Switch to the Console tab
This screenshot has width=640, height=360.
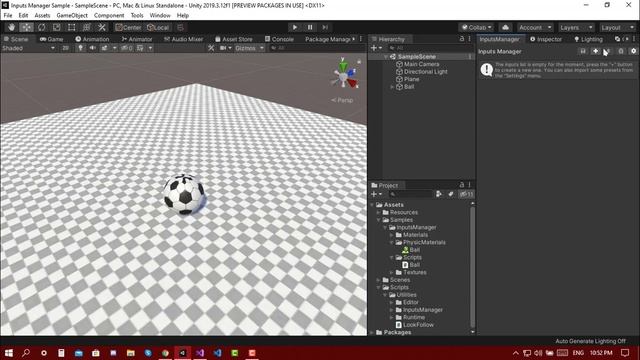[x=279, y=39]
